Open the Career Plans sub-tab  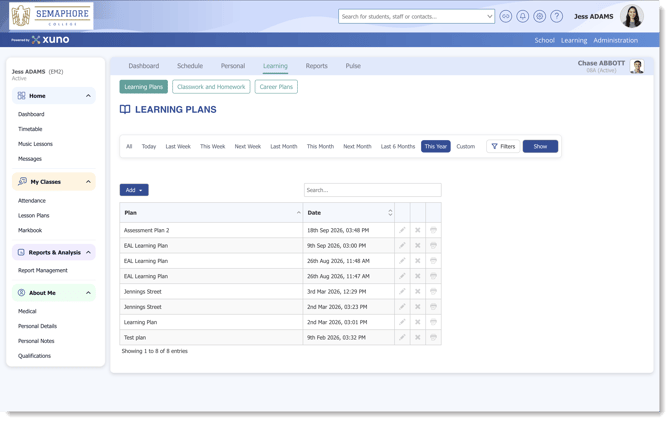coord(276,87)
